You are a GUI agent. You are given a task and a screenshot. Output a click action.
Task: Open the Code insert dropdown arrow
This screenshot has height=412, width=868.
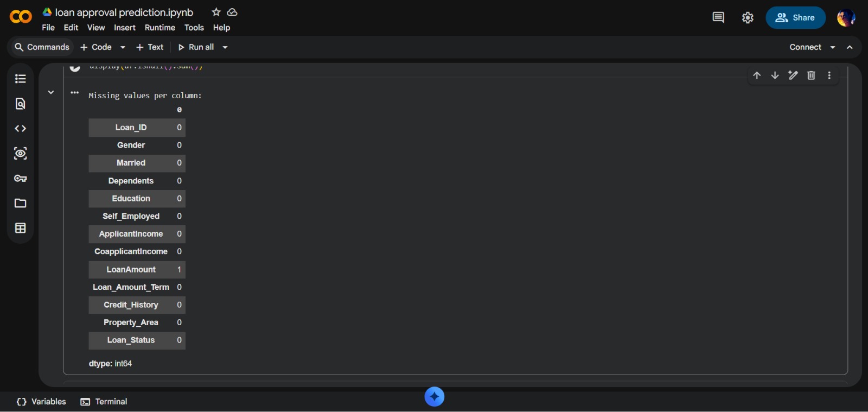coord(123,47)
